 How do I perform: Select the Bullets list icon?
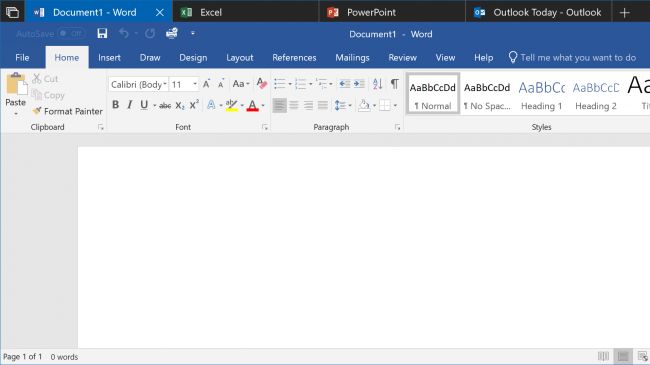click(280, 84)
